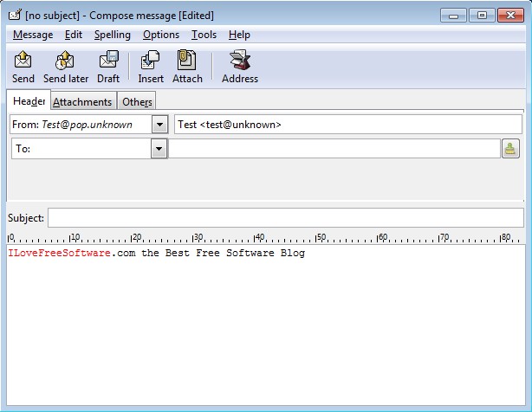This screenshot has width=532, height=412.
Task: Expand the To header type dropdown arrow
Action: pyautogui.click(x=159, y=149)
